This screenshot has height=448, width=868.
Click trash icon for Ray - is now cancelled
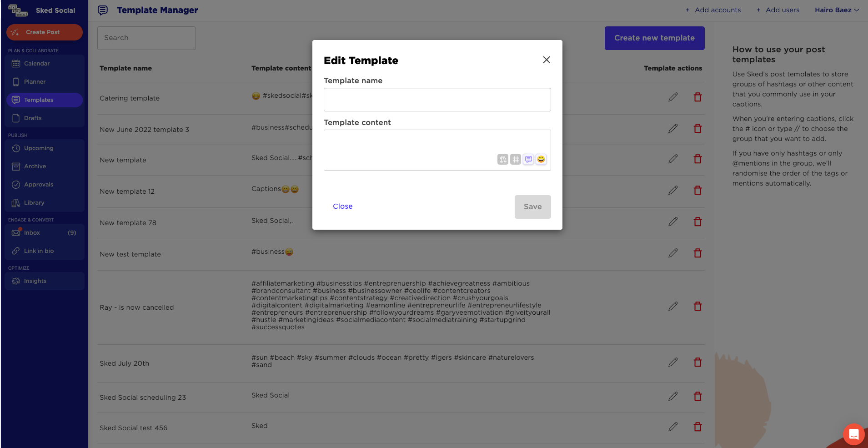click(697, 306)
